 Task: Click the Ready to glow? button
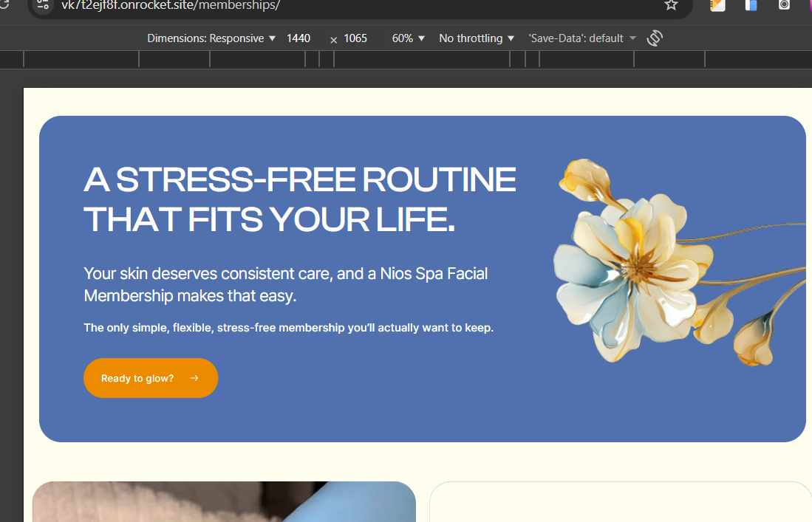151,378
